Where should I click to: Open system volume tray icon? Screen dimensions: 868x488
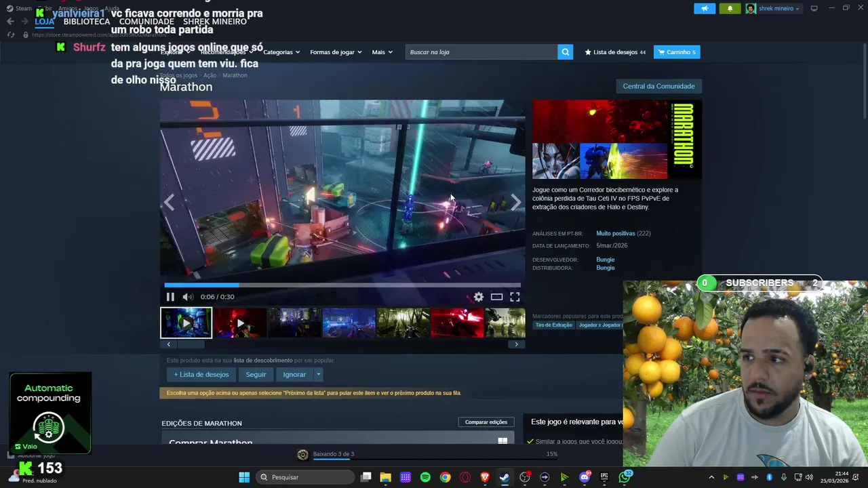click(809, 477)
